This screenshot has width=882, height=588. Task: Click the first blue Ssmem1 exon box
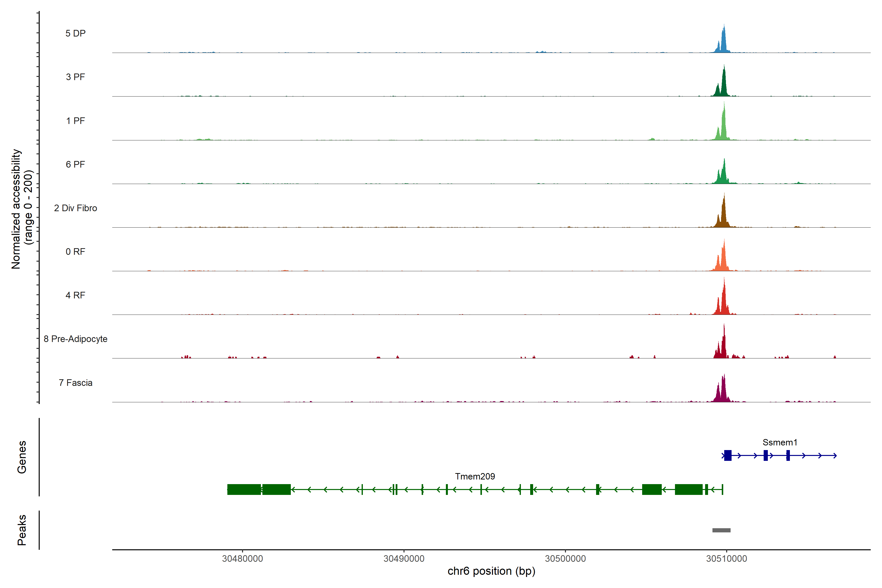point(727,455)
